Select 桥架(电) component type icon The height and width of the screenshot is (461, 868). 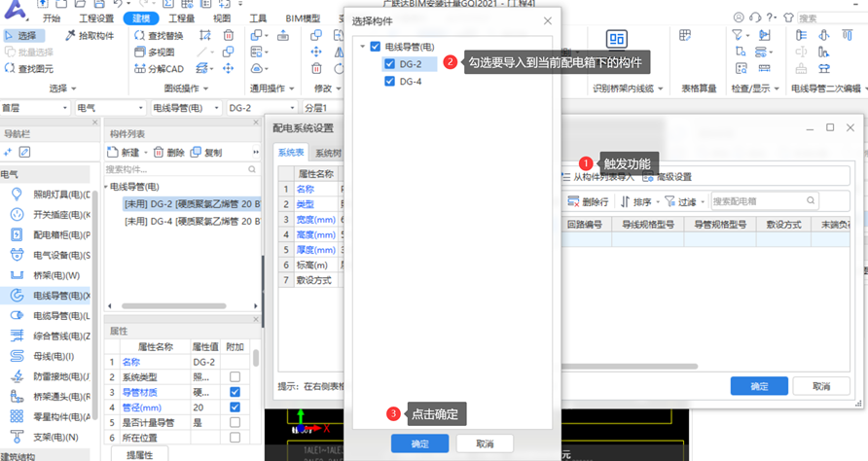pyautogui.click(x=17, y=275)
